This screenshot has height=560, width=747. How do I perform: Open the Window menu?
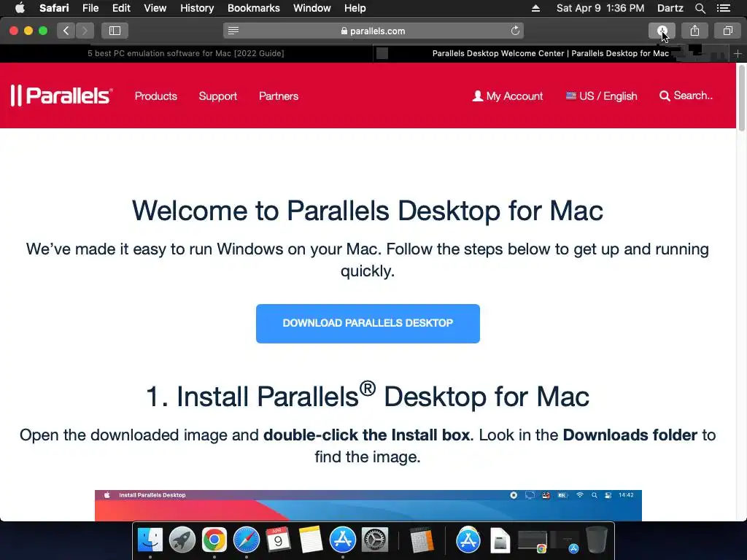coord(312,8)
